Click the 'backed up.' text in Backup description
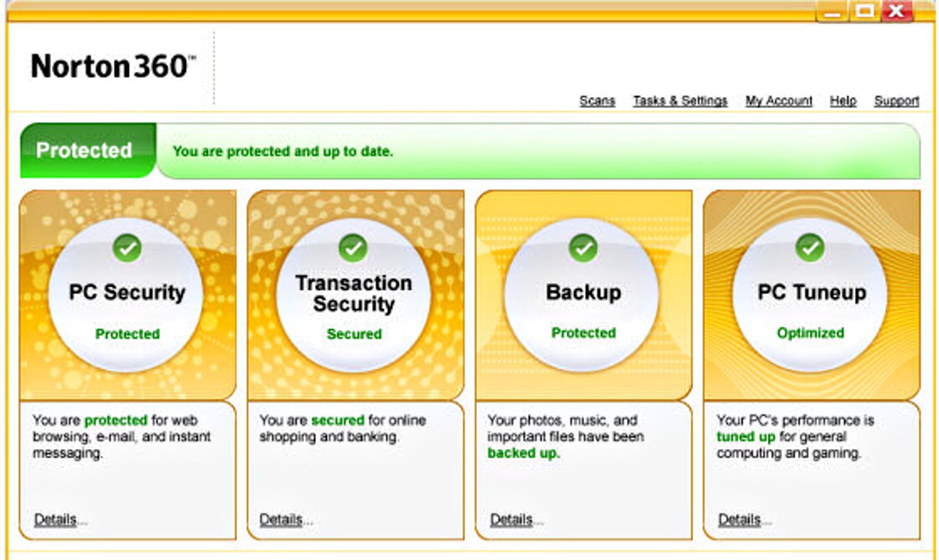939x560 pixels. point(523,453)
